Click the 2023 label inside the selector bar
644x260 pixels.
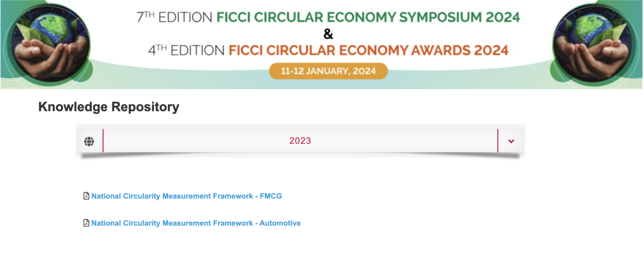(300, 141)
